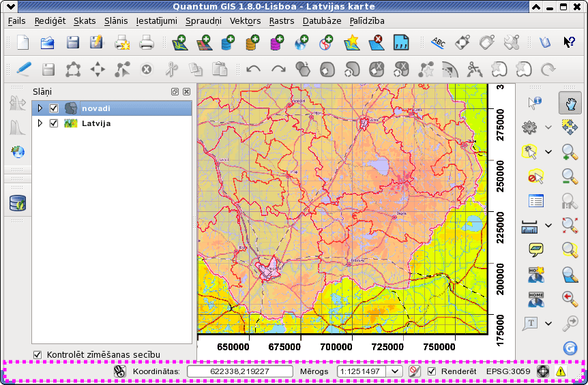Click the Identify Features tool
Viewport: 588px width, 385px height.
point(534,102)
